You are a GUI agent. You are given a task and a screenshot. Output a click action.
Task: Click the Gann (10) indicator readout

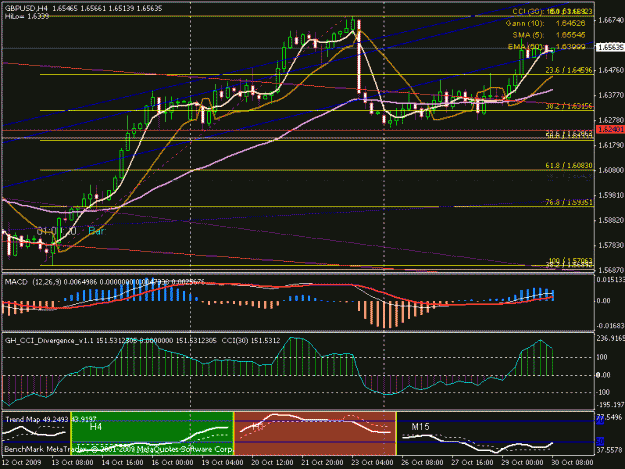(x=546, y=24)
